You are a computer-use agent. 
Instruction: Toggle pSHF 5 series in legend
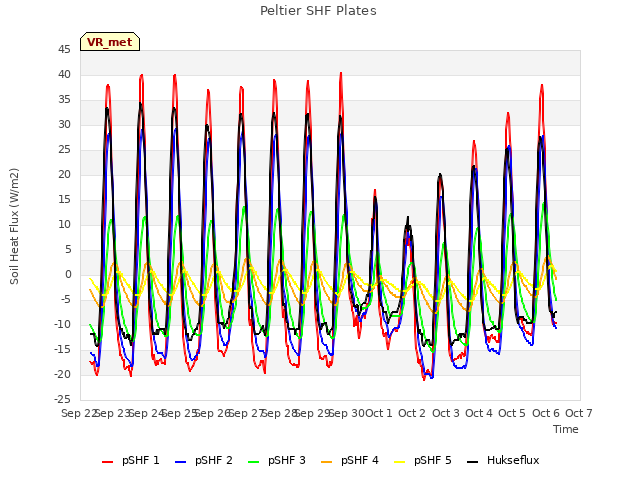pyautogui.click(x=423, y=460)
